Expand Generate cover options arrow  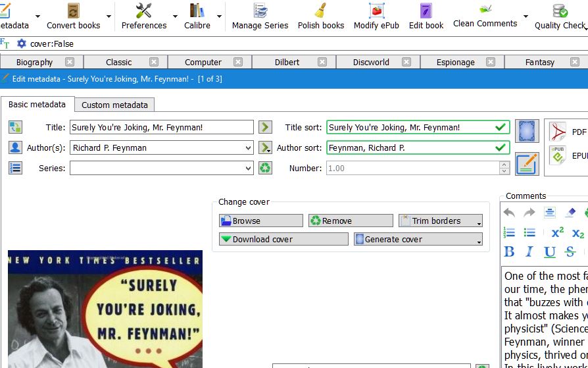click(479, 242)
